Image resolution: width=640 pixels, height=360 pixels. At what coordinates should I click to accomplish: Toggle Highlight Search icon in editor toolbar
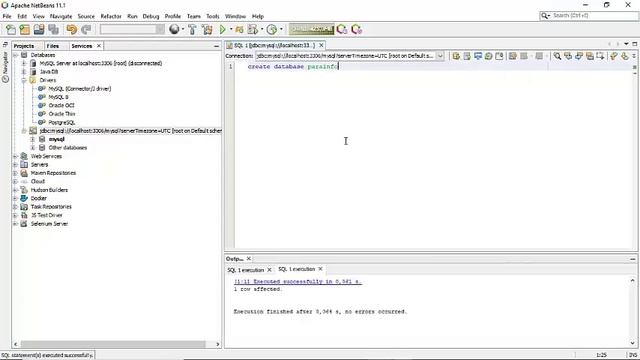[x=589, y=56]
